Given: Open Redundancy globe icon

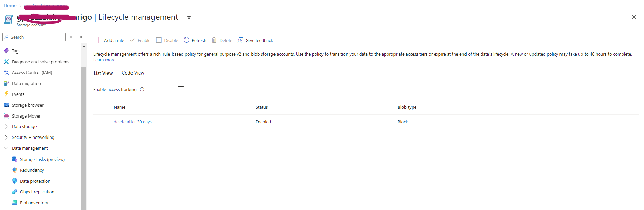Looking at the screenshot, I should [15, 170].
